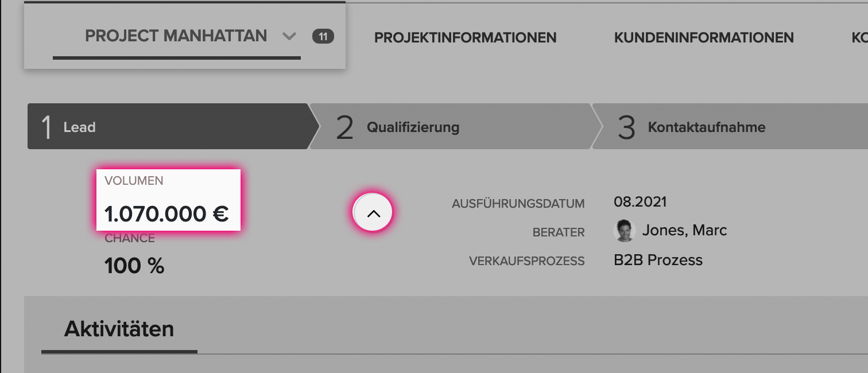Image resolution: width=868 pixels, height=373 pixels.
Task: Click the VERKAUFSPROZESS field label
Action: (x=527, y=261)
